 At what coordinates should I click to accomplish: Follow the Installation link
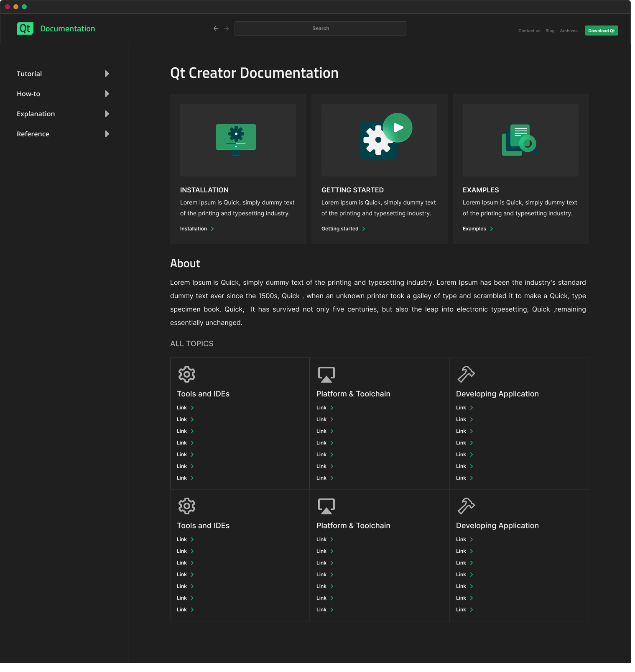click(193, 229)
